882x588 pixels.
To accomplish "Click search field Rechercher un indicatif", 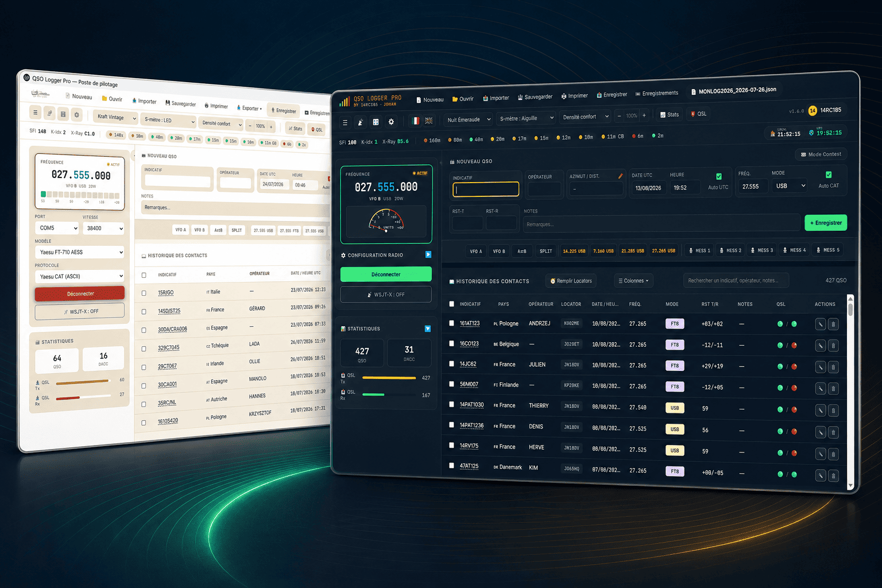I will pyautogui.click(x=736, y=280).
